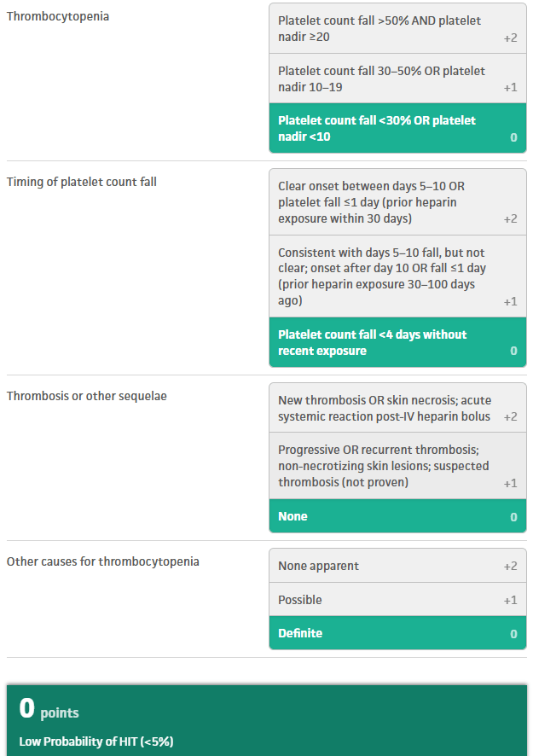The height and width of the screenshot is (756, 533).
Task: Choose progressive or recurrent thrombosis option
Action: (x=397, y=466)
